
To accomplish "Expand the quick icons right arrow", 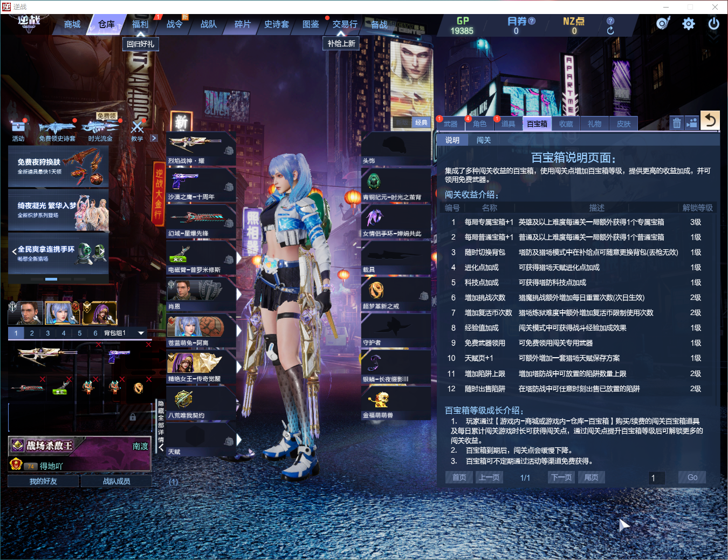I will 154,138.
